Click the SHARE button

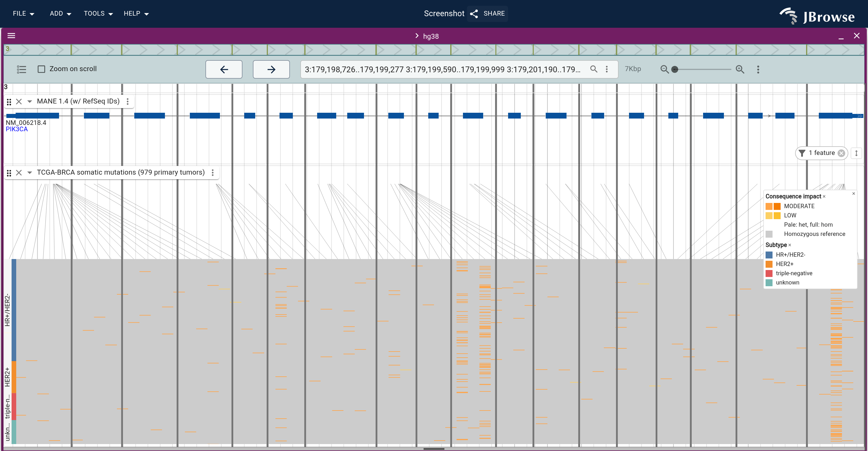(487, 14)
